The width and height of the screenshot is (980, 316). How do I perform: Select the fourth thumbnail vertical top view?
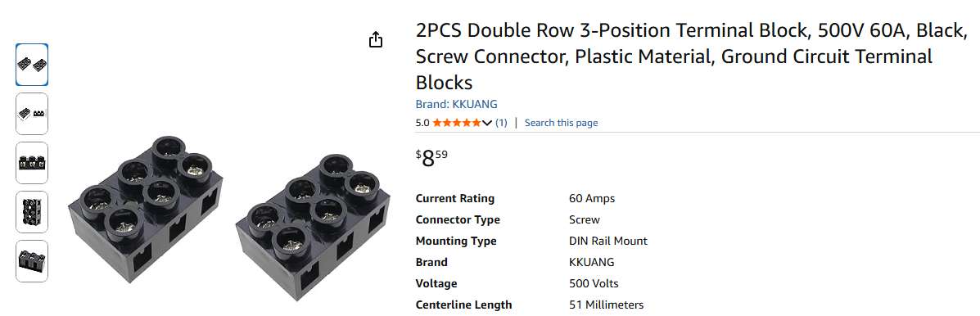32,212
